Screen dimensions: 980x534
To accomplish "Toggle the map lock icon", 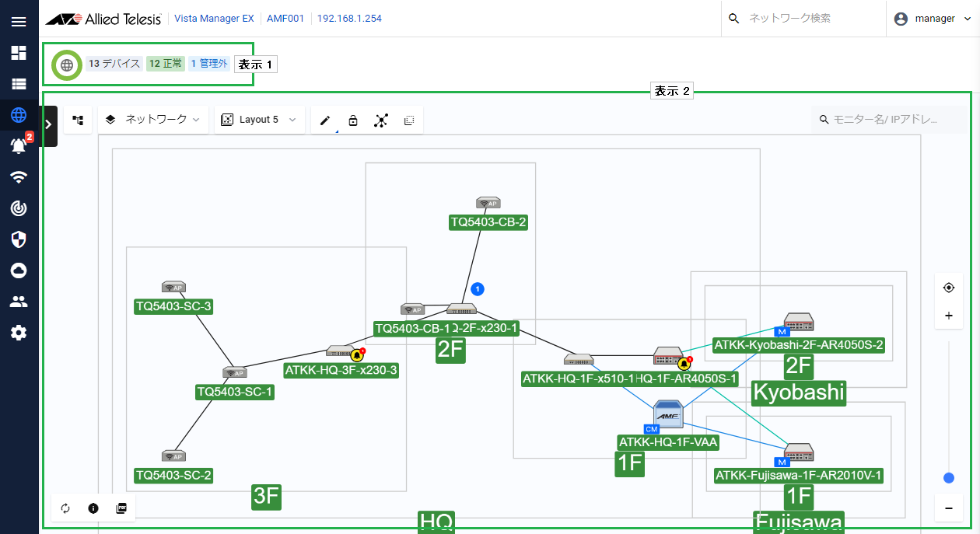I will click(353, 120).
